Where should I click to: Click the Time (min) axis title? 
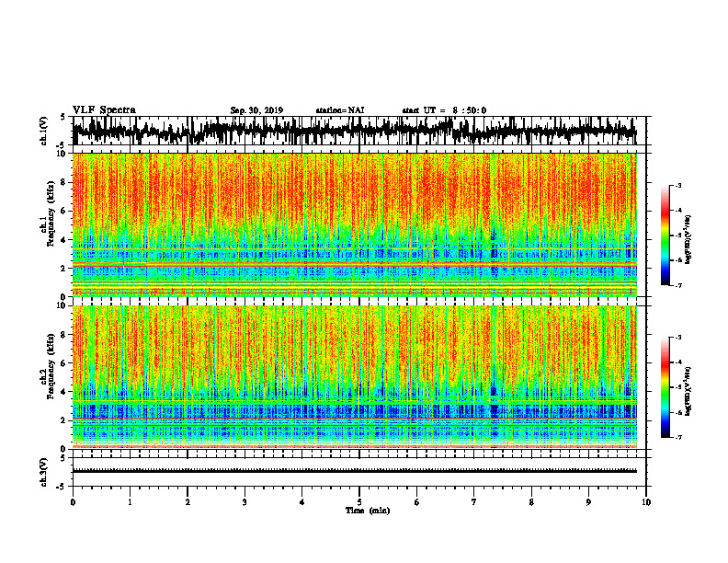tap(368, 511)
